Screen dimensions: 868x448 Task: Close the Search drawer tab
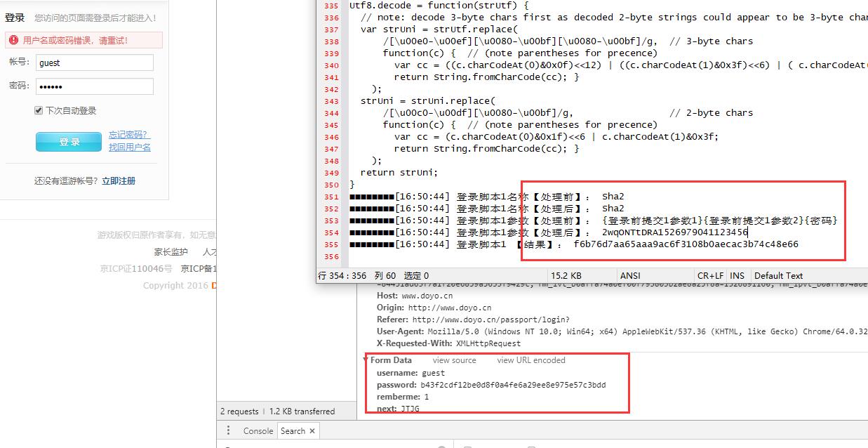coord(312,431)
